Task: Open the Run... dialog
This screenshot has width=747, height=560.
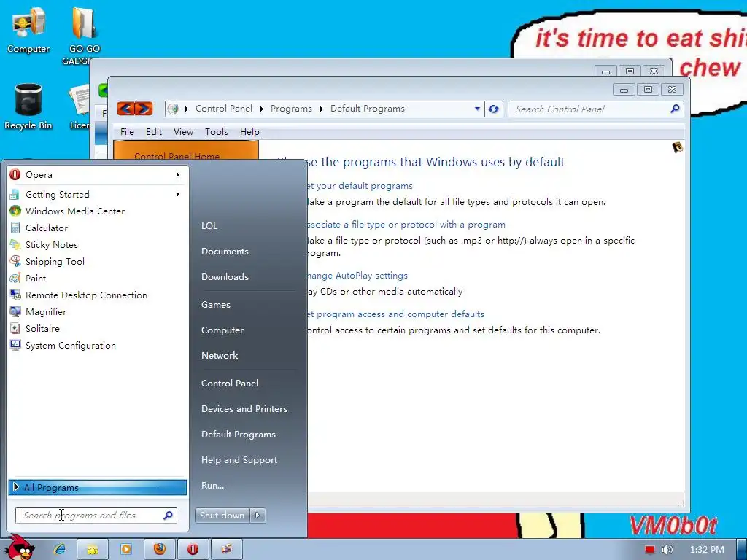Action: 212,486
